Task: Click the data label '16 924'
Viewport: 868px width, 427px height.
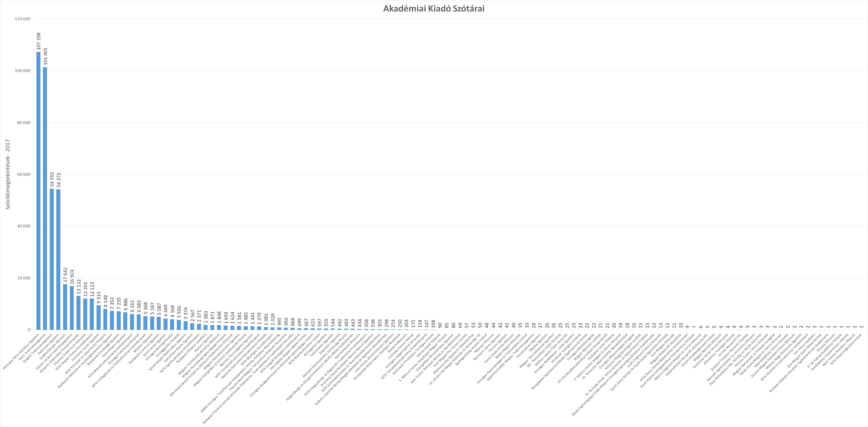Action: pos(72,277)
